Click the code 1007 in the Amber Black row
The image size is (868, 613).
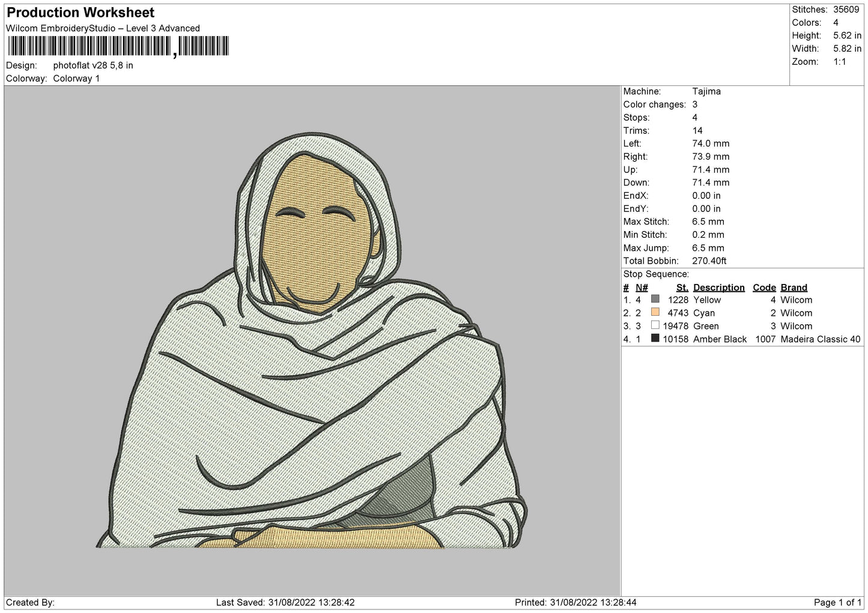[765, 339]
